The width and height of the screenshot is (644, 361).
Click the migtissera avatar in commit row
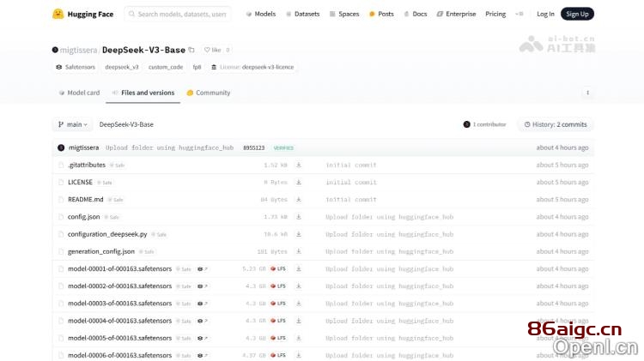[x=61, y=147]
